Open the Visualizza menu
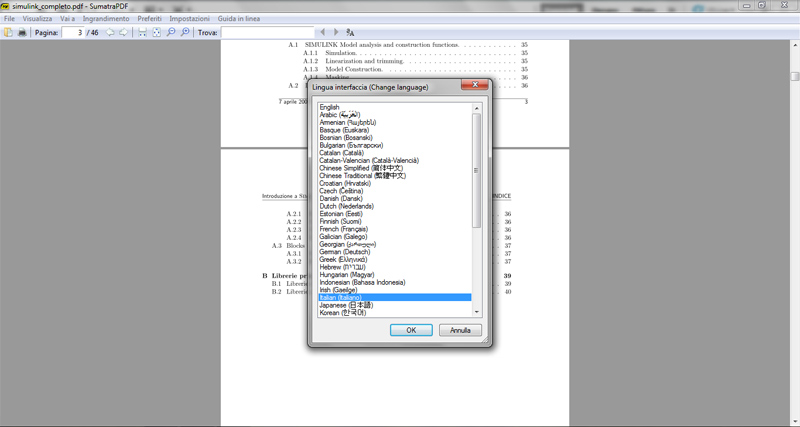 click(37, 18)
